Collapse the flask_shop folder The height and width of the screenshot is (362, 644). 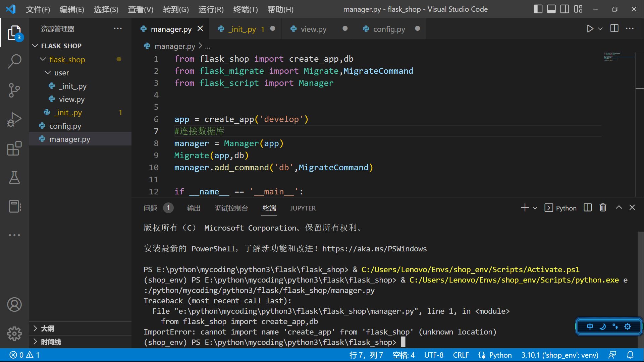pyautogui.click(x=67, y=59)
